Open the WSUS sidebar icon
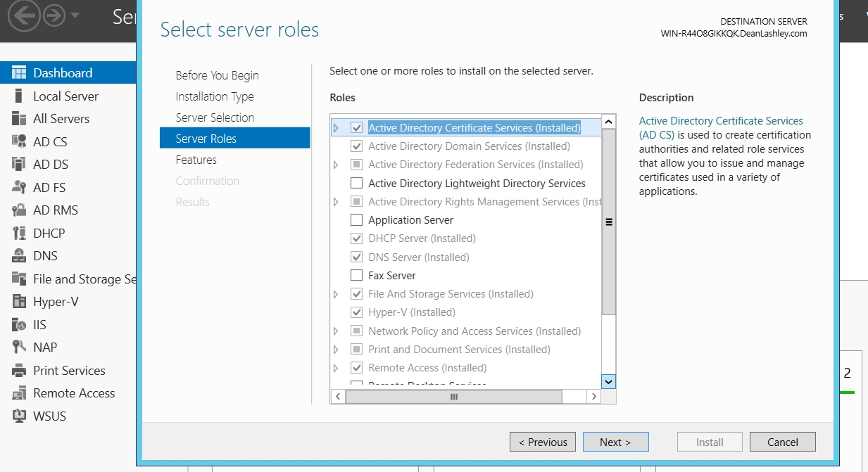The image size is (868, 472). click(19, 416)
